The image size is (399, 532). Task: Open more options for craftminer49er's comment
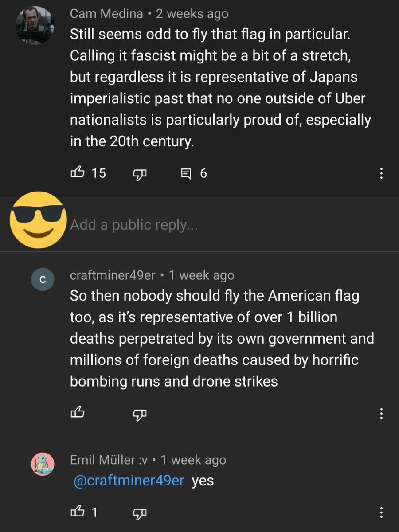click(381, 414)
